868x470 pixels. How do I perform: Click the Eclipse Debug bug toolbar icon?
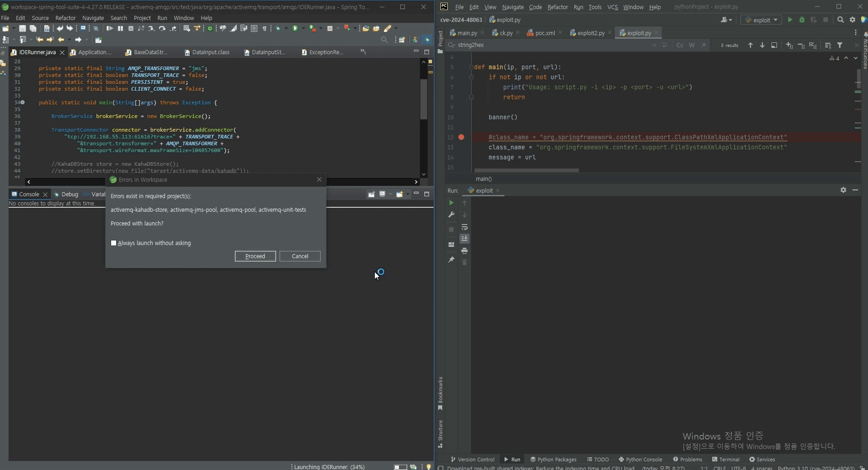point(278,28)
